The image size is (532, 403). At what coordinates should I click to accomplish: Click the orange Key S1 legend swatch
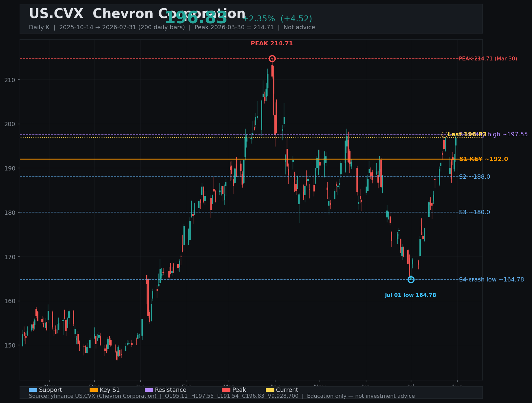pos(94,390)
